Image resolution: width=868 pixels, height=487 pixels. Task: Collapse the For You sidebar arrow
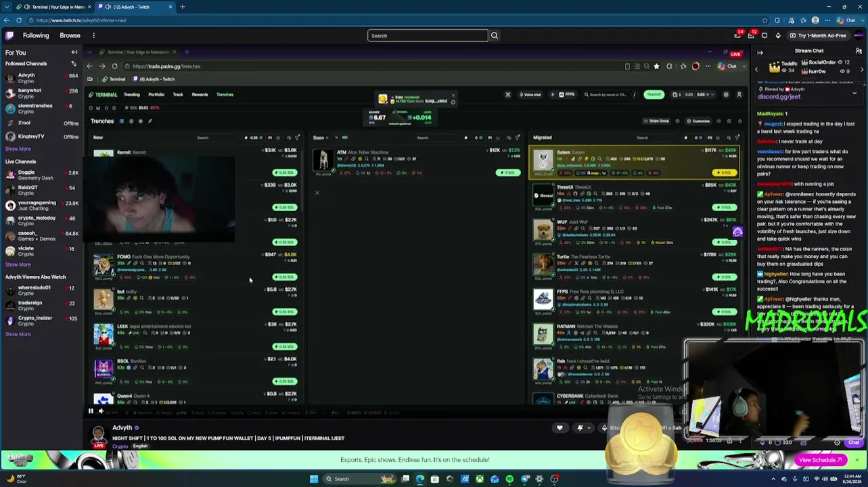coord(74,52)
